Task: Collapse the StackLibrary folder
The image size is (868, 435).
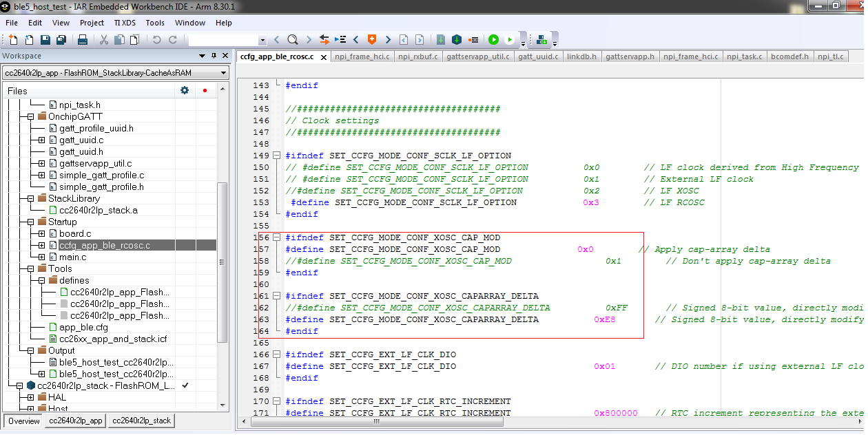Action: click(31, 198)
